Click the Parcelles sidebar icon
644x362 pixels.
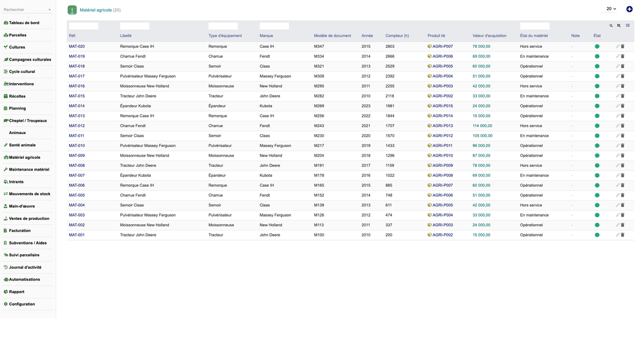tap(6, 35)
